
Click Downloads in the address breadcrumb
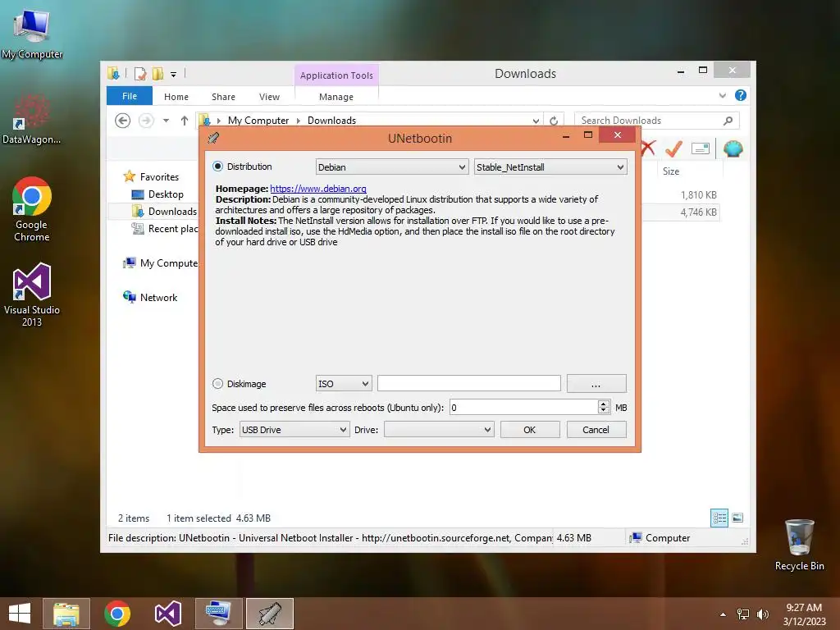331,121
